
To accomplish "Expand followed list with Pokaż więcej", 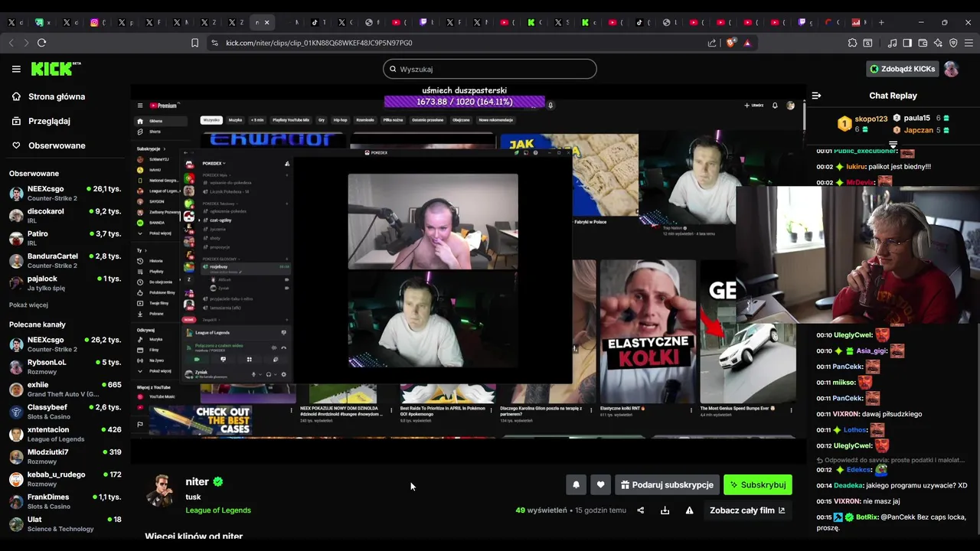I will pyautogui.click(x=28, y=305).
